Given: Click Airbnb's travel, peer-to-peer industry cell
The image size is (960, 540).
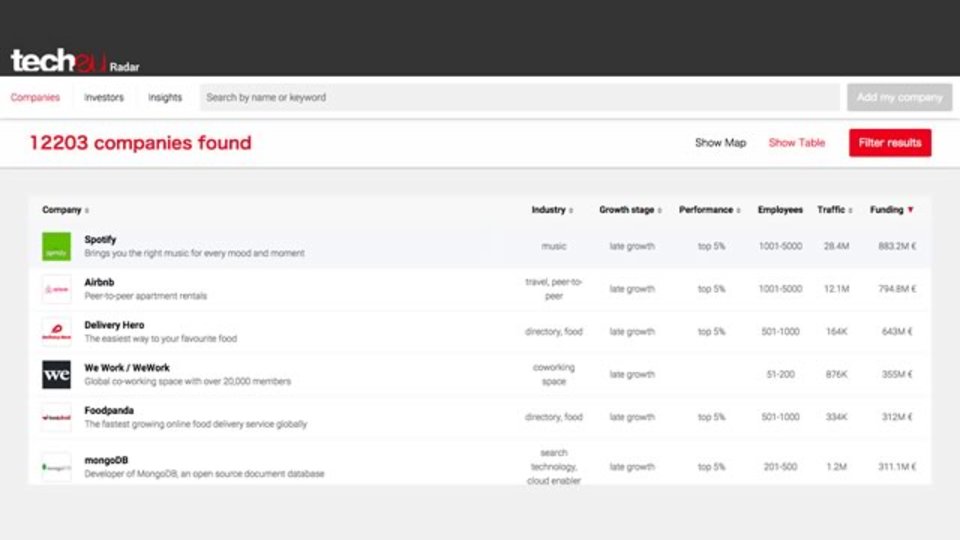Looking at the screenshot, I should [x=553, y=289].
